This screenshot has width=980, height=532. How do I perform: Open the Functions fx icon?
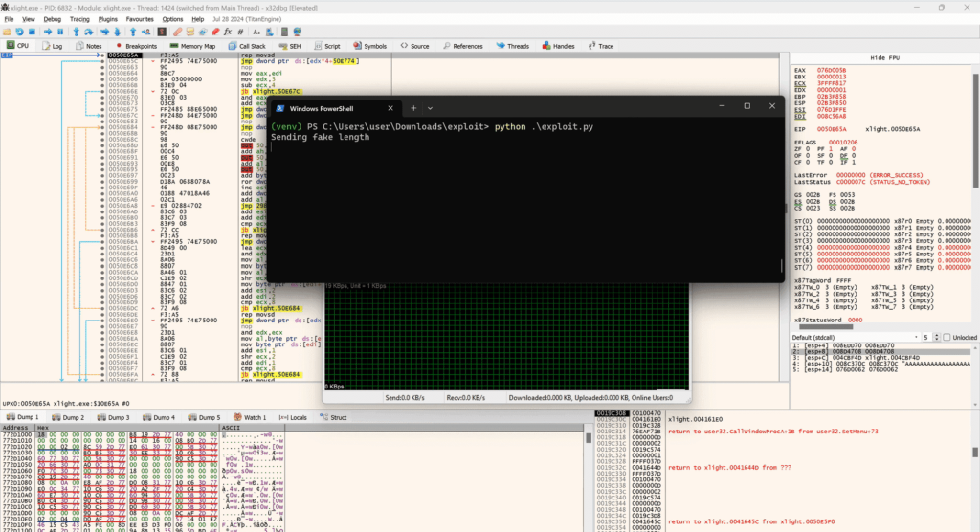[x=228, y=32]
